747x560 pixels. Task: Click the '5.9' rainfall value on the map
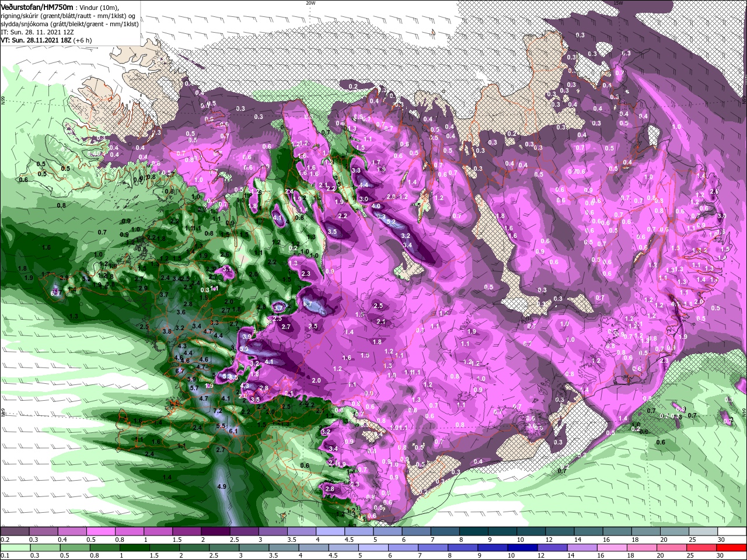point(192,379)
